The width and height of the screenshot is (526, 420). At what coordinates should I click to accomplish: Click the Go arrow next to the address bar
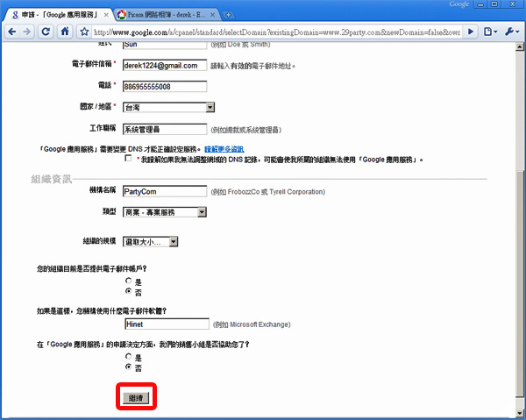click(471, 32)
